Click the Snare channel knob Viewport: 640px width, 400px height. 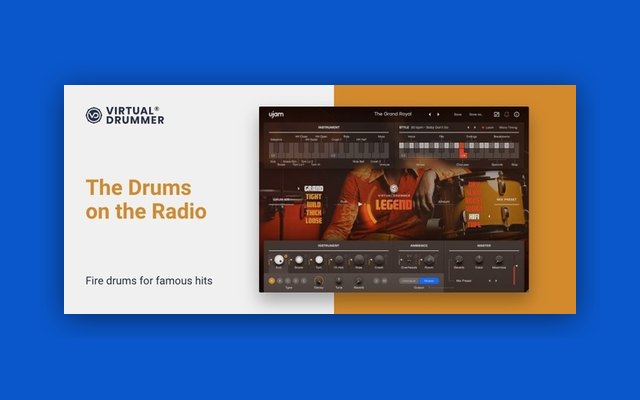coord(299,260)
